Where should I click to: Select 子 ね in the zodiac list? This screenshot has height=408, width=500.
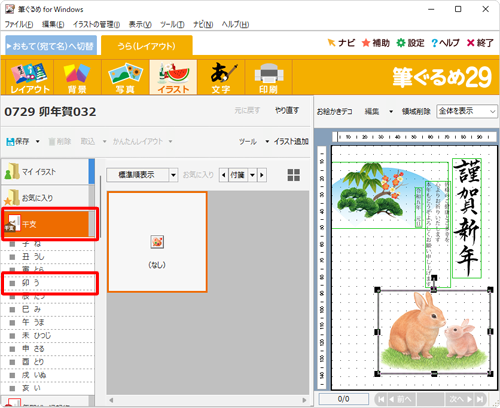tap(48, 244)
